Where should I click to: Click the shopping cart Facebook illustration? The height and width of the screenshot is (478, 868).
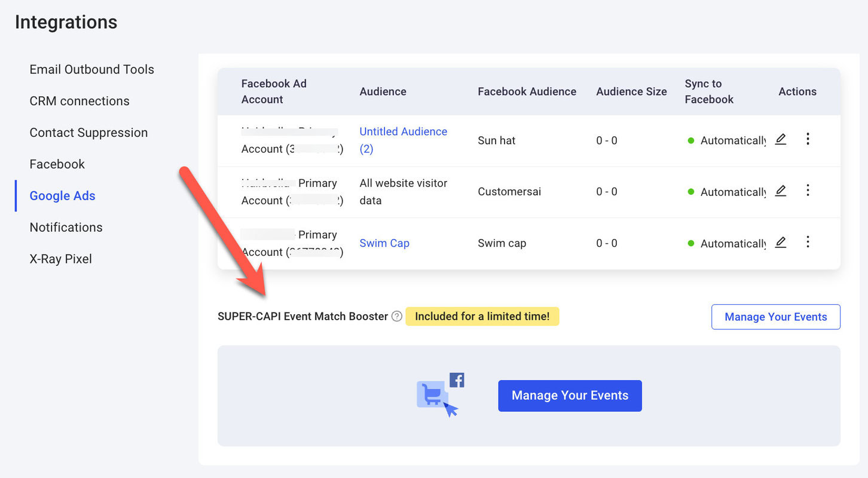click(441, 395)
